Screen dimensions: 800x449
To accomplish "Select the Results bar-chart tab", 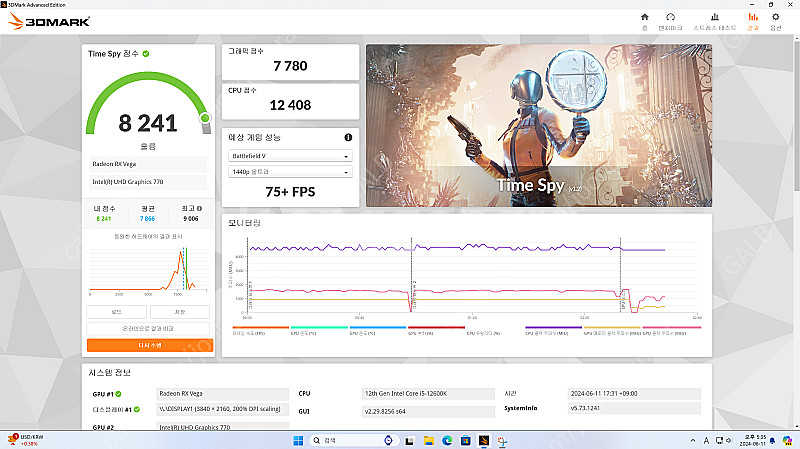I will tap(753, 17).
